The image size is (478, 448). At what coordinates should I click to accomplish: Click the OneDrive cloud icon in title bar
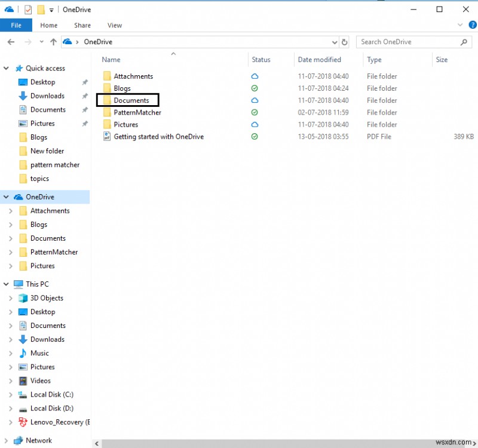(x=9, y=9)
